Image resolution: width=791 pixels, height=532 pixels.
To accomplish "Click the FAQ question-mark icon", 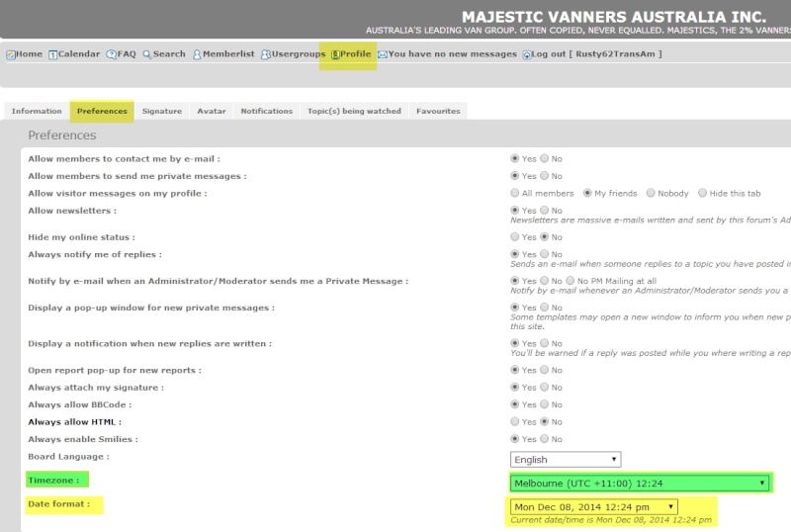I will (x=111, y=54).
